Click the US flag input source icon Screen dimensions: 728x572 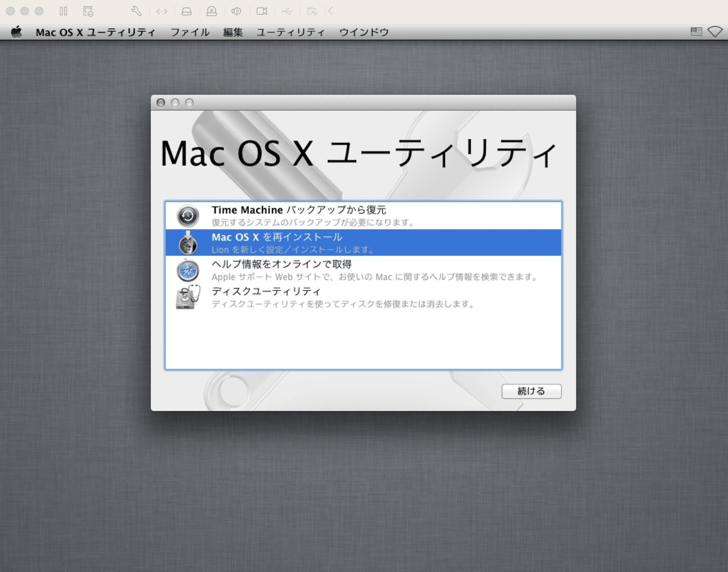coord(696,31)
